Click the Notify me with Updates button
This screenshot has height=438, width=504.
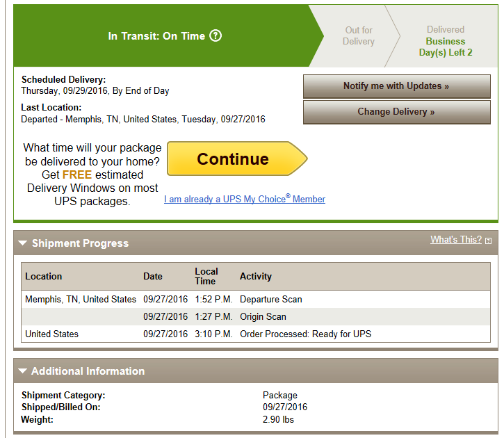[397, 86]
